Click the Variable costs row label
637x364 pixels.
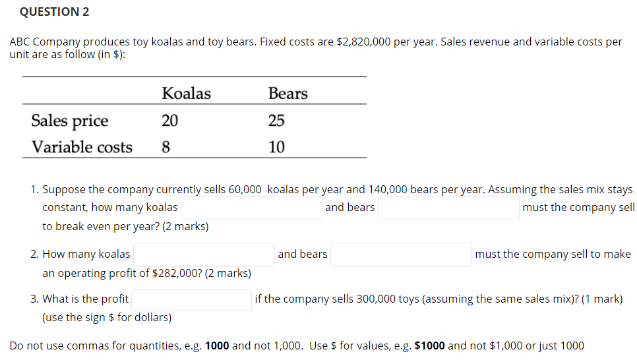[x=82, y=147]
